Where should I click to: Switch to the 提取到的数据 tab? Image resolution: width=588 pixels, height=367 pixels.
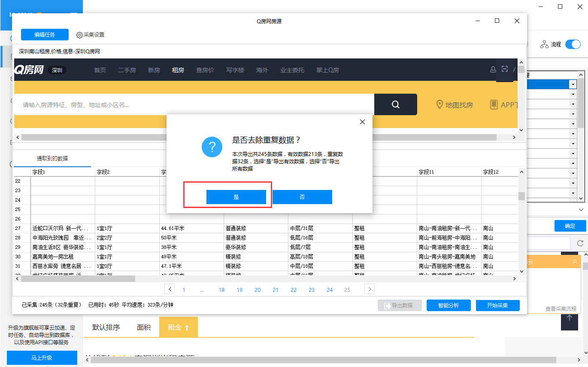(x=52, y=158)
